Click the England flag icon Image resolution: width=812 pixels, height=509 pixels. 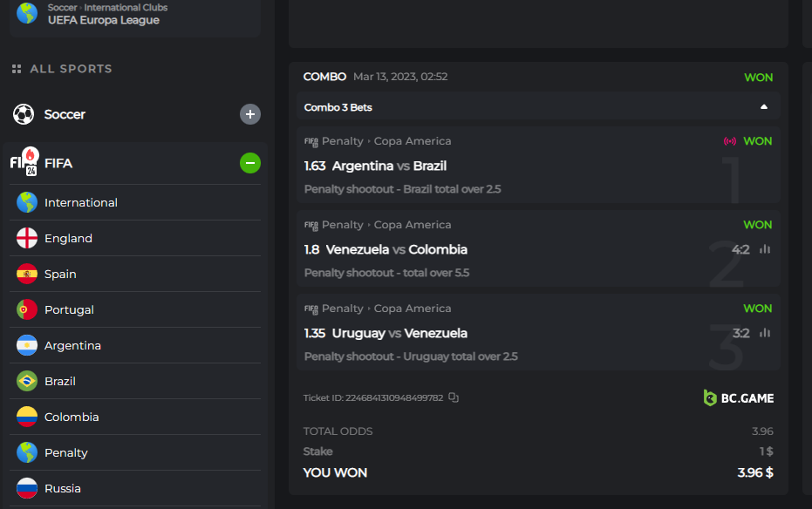27,238
